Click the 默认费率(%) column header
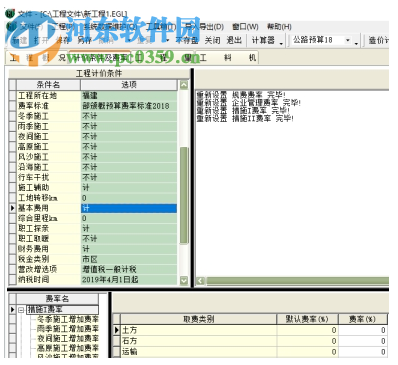Screen dimensions: 398x365 tap(307, 319)
